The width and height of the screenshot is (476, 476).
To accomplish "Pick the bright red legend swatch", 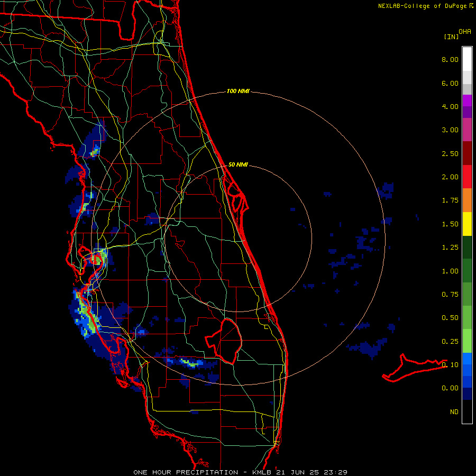I will 467,177.
